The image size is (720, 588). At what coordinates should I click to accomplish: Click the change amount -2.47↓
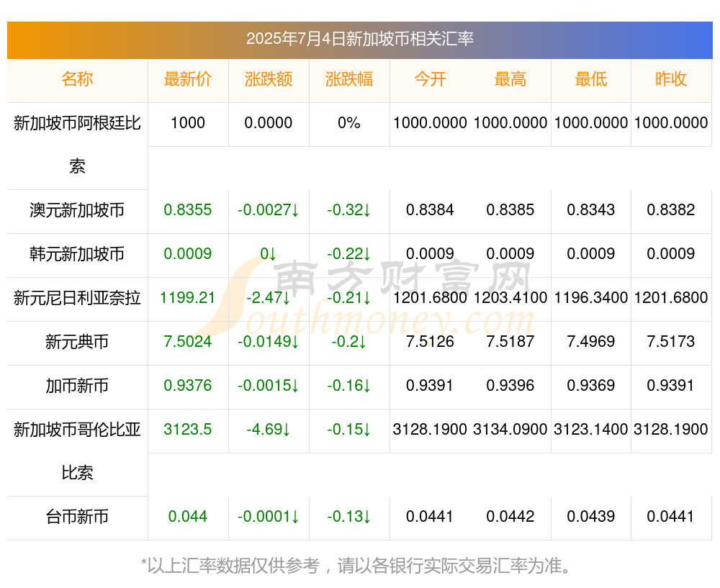click(x=268, y=298)
